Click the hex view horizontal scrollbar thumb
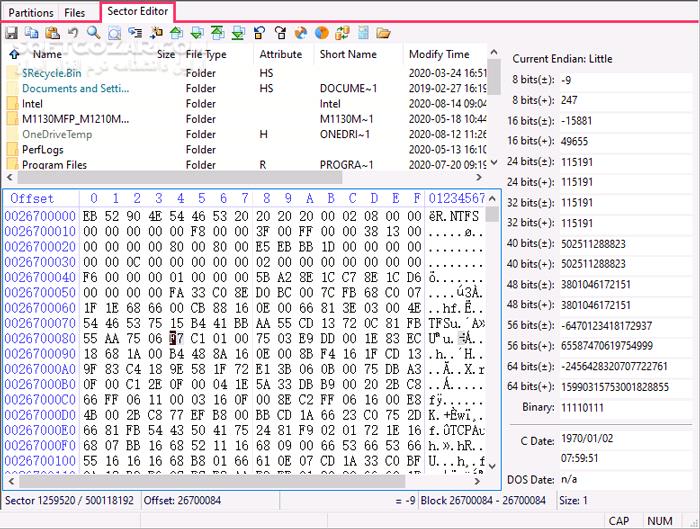700x529 pixels. point(212,481)
